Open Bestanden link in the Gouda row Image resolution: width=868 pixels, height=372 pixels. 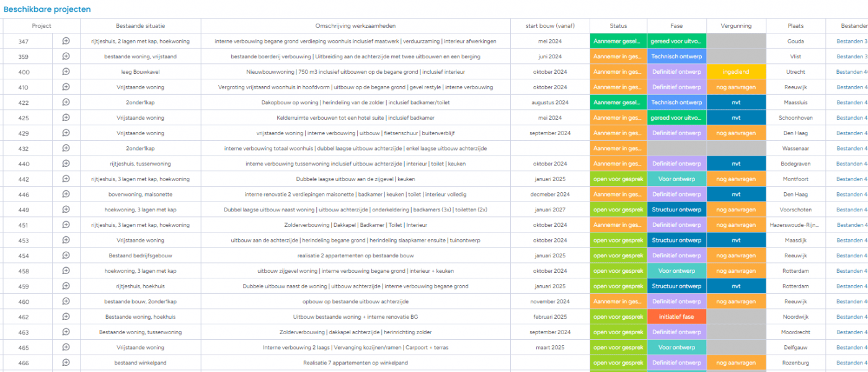[x=852, y=42]
